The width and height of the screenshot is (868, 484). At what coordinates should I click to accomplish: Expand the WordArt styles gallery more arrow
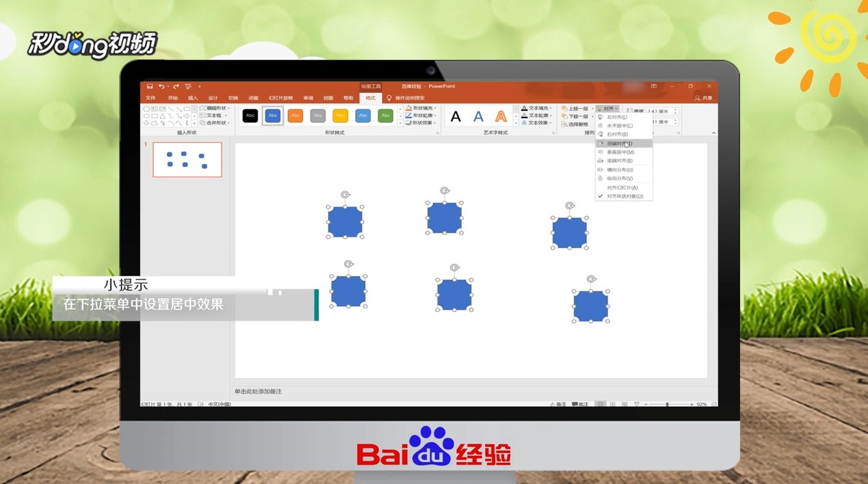(x=516, y=124)
